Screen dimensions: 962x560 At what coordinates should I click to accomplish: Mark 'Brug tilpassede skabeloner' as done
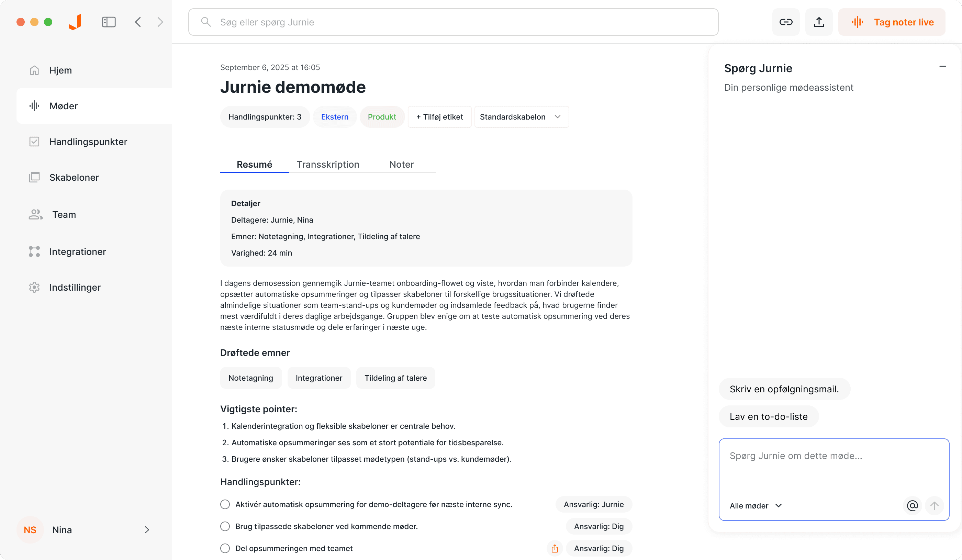pos(225,526)
